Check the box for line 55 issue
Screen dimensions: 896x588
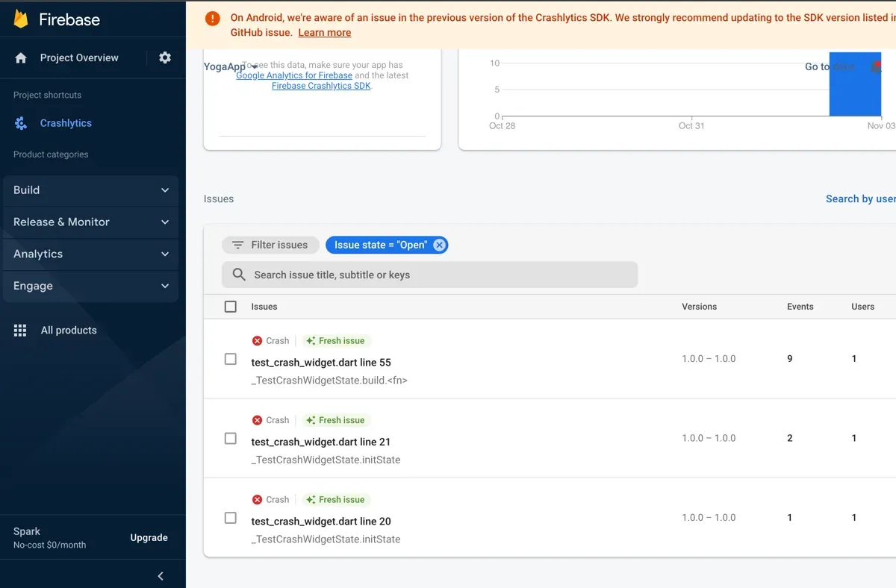(x=231, y=359)
